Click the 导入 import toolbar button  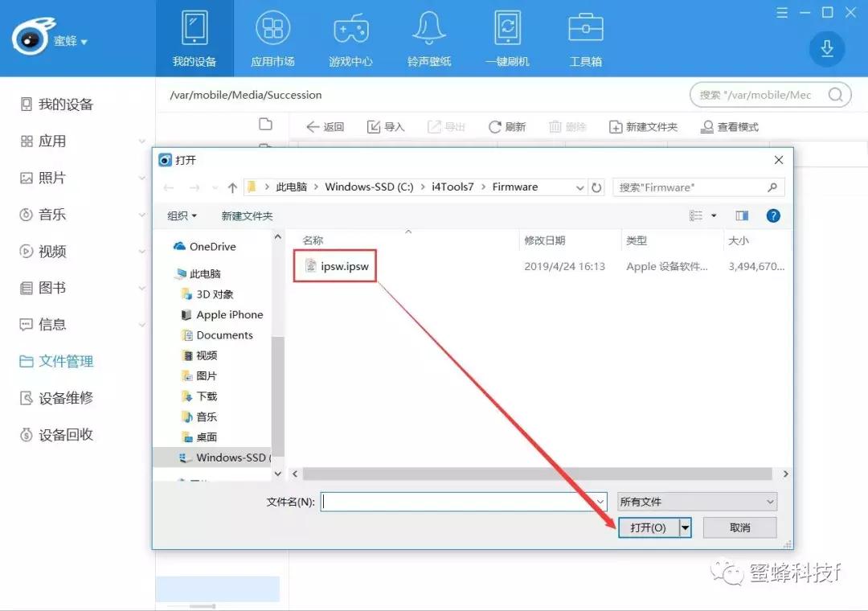(386, 127)
